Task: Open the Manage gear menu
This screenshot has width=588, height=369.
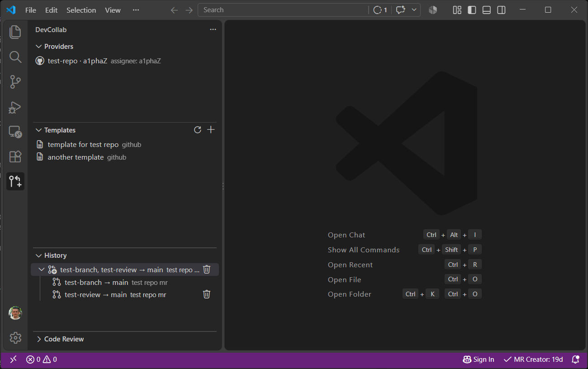Action: (15, 338)
